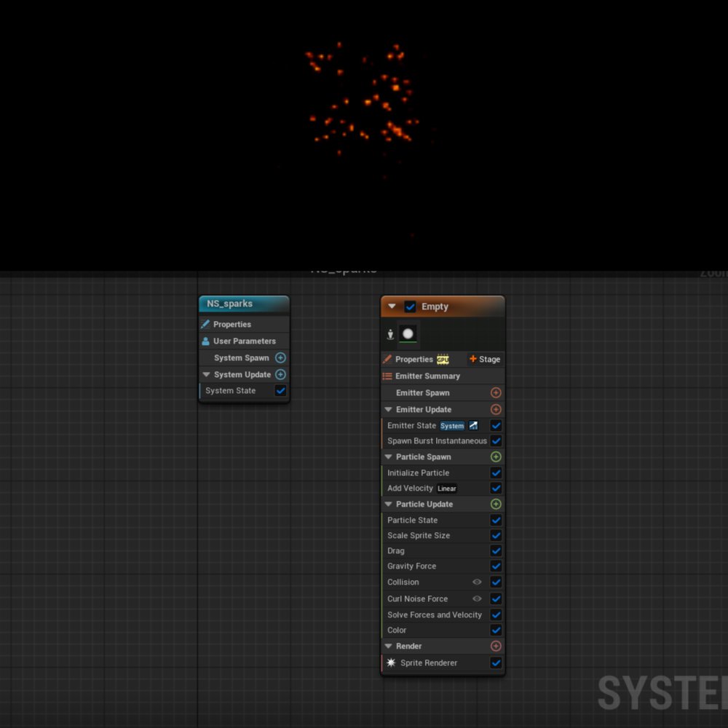This screenshot has width=728, height=728.
Task: Click the sprite material thumbnail on Empty emitter
Action: (x=408, y=333)
